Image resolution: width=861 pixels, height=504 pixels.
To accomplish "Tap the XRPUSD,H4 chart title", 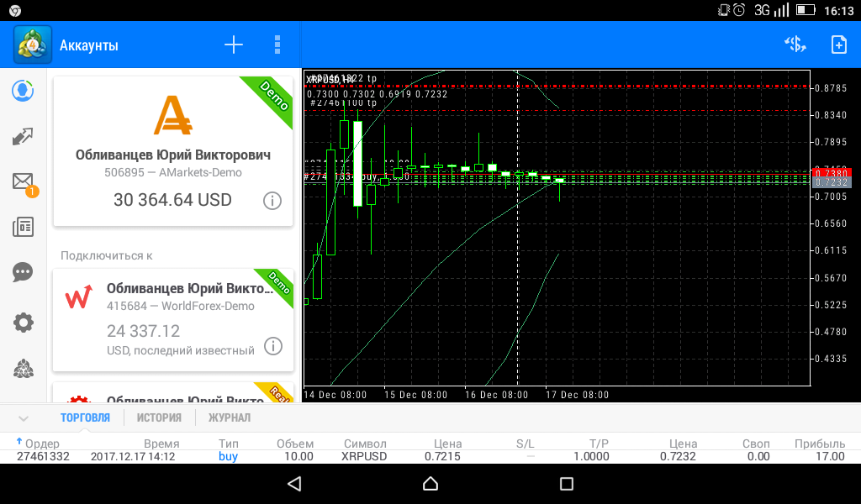I will [330, 80].
